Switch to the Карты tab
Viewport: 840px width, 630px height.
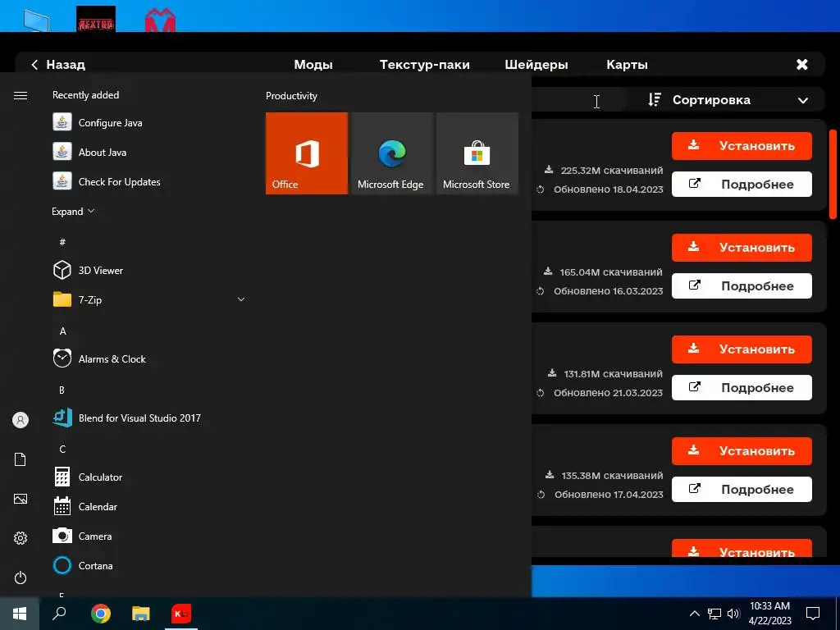coord(627,65)
